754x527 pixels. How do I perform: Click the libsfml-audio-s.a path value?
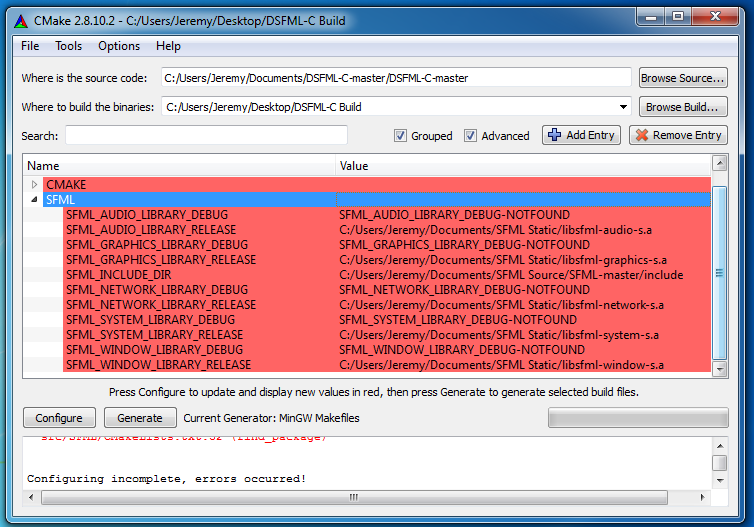point(495,229)
